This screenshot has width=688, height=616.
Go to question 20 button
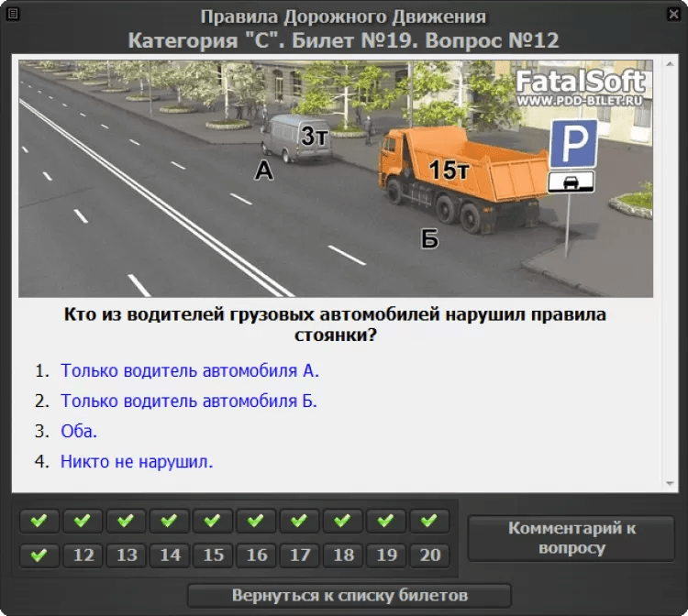(428, 555)
